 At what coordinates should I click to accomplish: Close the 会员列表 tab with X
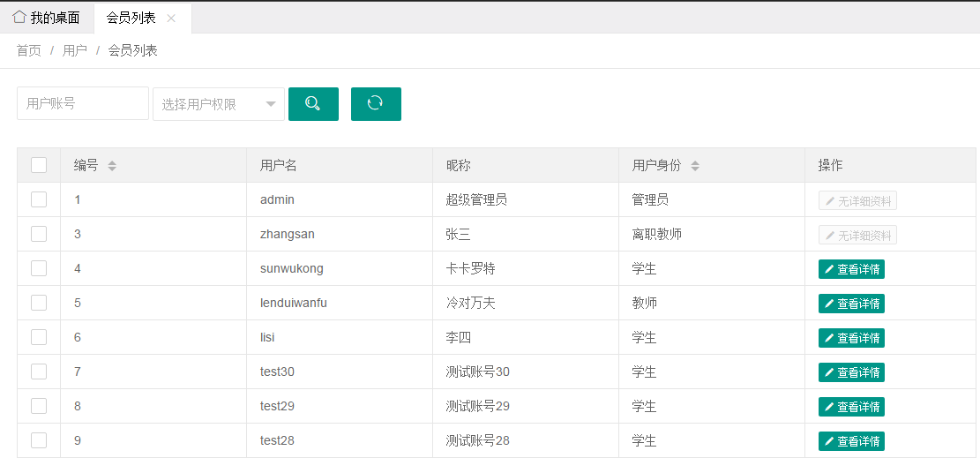(x=171, y=18)
